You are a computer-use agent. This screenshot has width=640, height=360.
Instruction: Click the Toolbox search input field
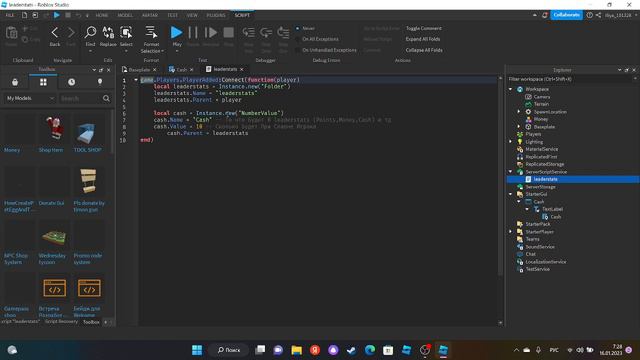pyautogui.click(x=80, y=98)
